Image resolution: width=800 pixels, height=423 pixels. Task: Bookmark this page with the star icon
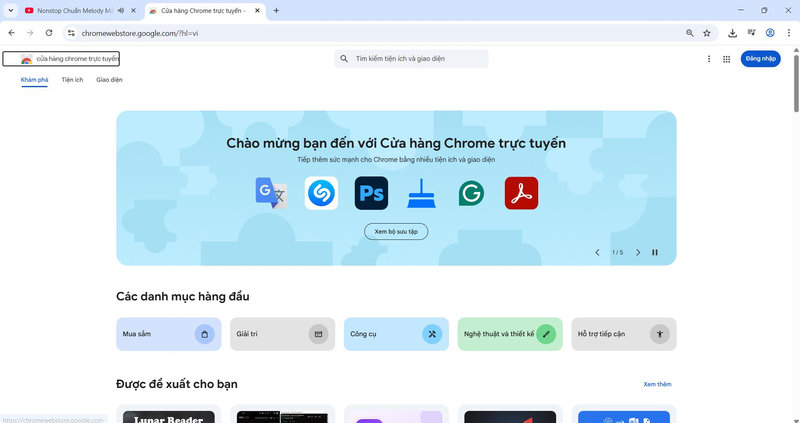[707, 33]
